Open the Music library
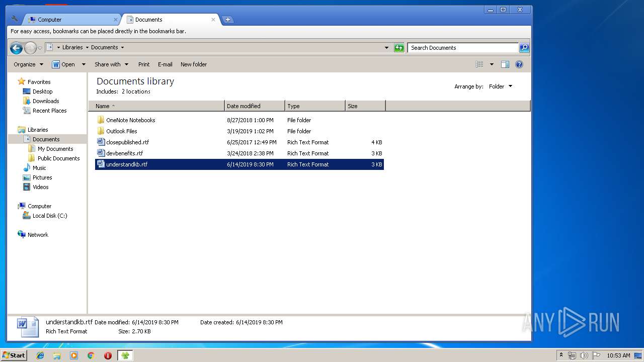Screen dimensions: 644x362 pos(39,168)
